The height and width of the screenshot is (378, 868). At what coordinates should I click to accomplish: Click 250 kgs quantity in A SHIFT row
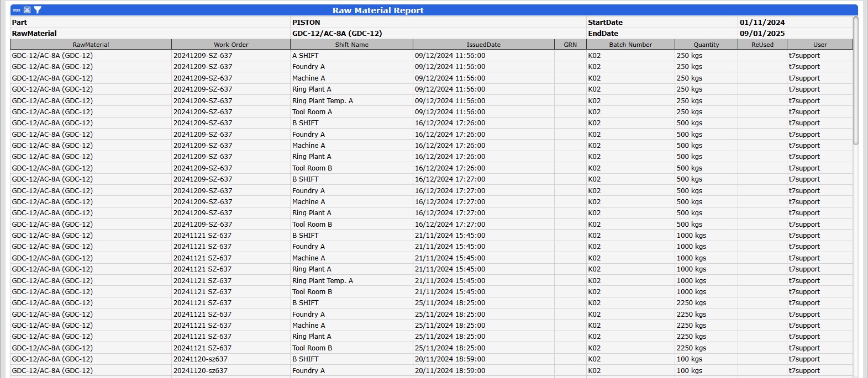(706, 56)
